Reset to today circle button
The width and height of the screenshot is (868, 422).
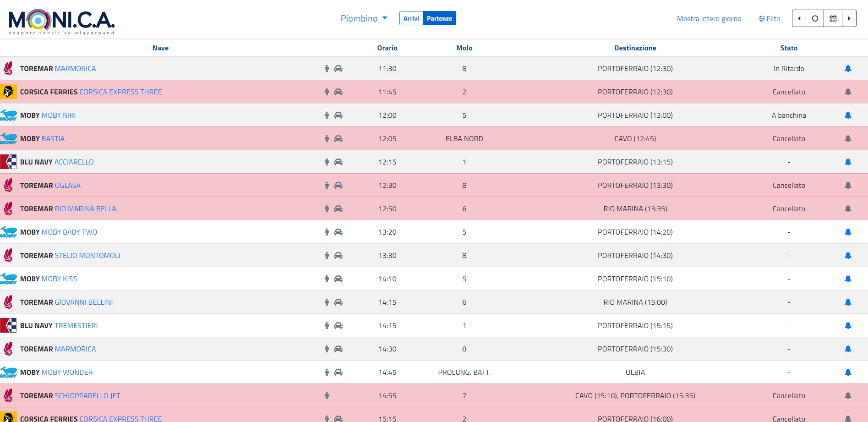pyautogui.click(x=815, y=18)
